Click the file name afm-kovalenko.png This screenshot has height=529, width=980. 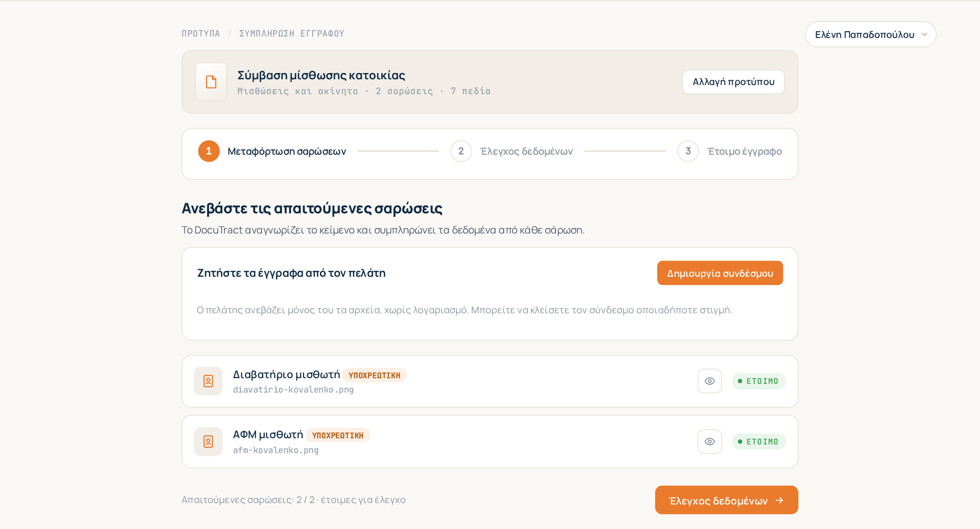coord(276,450)
